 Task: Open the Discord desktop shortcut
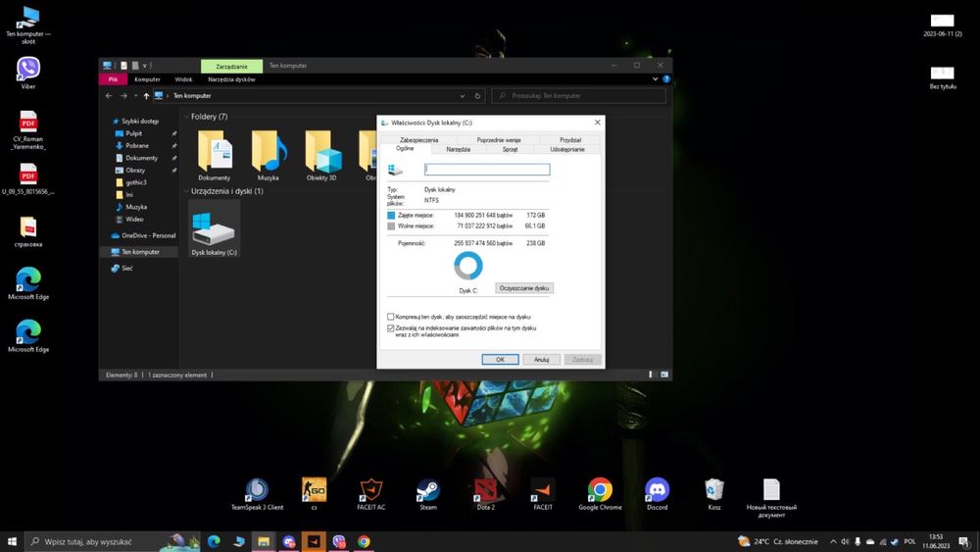(x=657, y=494)
